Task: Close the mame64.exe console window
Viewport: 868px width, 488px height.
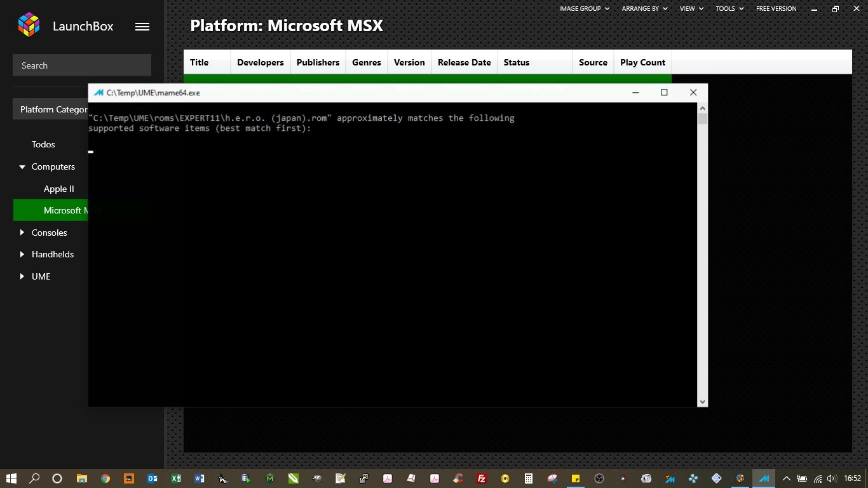Action: (x=693, y=93)
